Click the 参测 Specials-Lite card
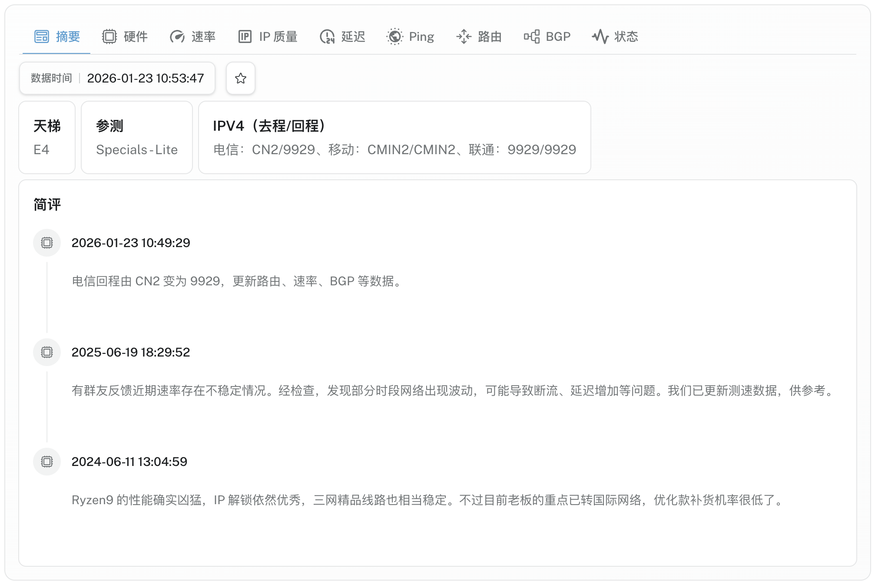Image resolution: width=875 pixels, height=588 pixels. (136, 137)
